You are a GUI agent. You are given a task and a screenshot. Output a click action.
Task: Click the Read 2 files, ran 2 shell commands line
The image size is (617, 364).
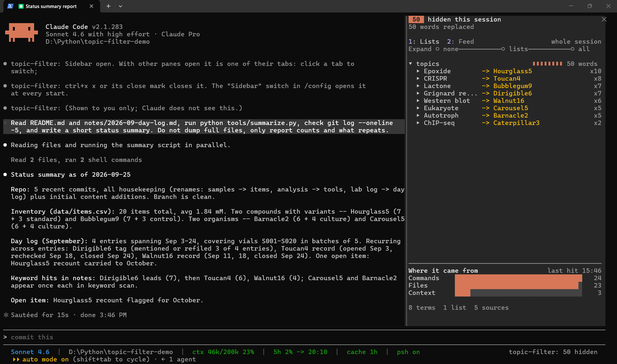(76, 160)
